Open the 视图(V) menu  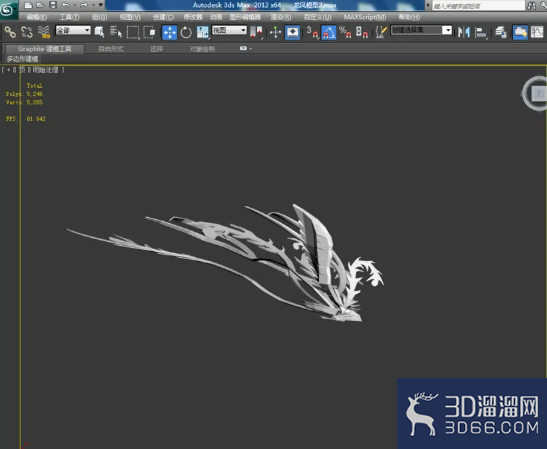click(130, 17)
